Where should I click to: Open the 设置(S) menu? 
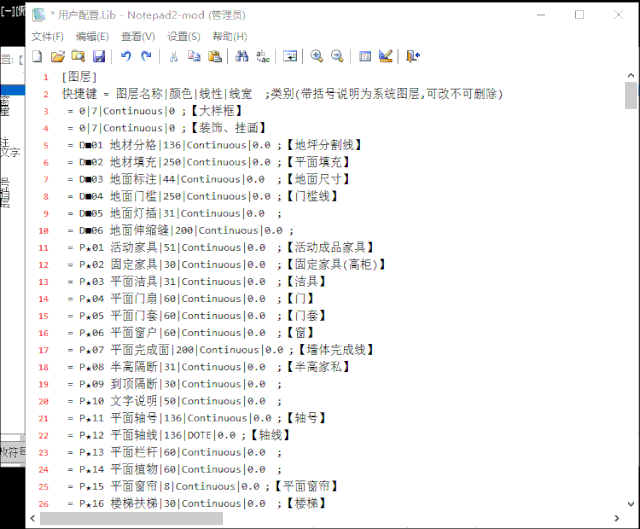tap(184, 37)
